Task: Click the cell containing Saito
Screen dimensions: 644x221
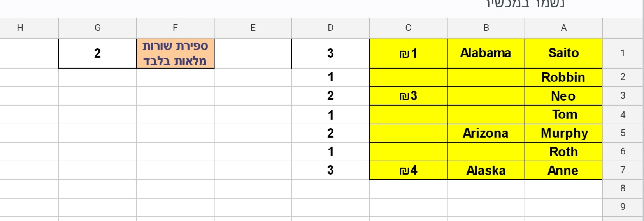Action: point(563,53)
